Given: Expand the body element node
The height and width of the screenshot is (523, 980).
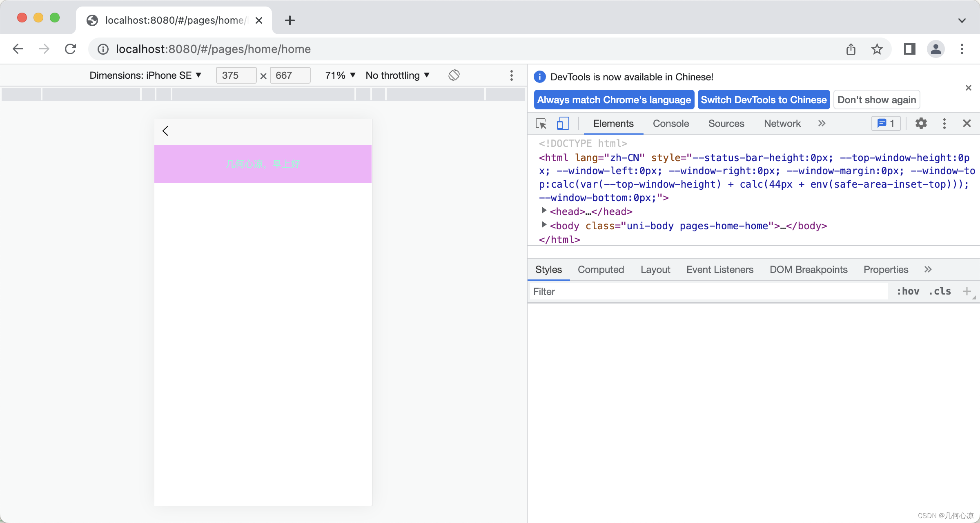Looking at the screenshot, I should coord(544,225).
